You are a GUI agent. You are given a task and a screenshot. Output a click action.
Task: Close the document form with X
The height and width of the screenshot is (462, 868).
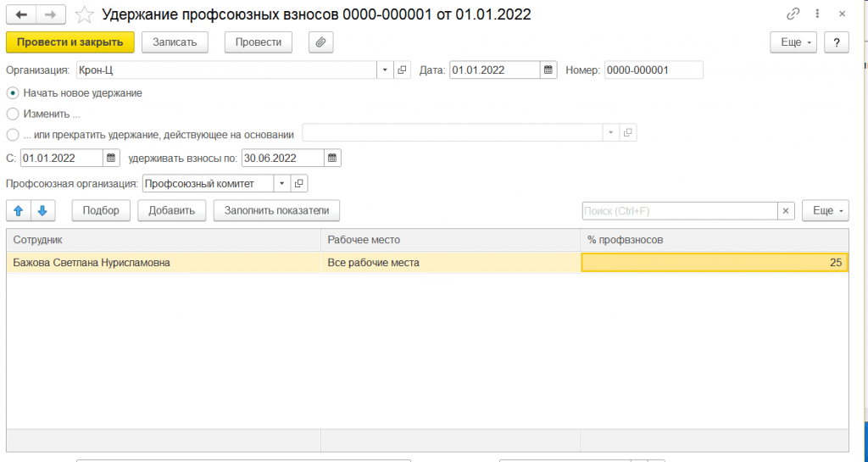(842, 14)
